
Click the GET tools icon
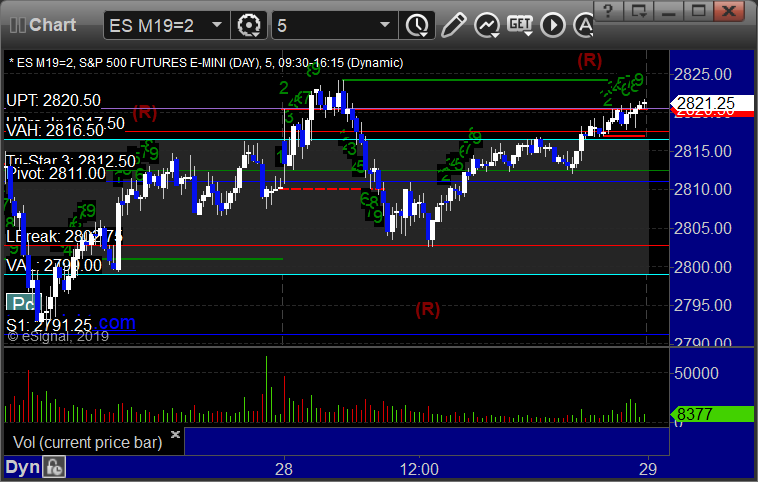tap(519, 23)
